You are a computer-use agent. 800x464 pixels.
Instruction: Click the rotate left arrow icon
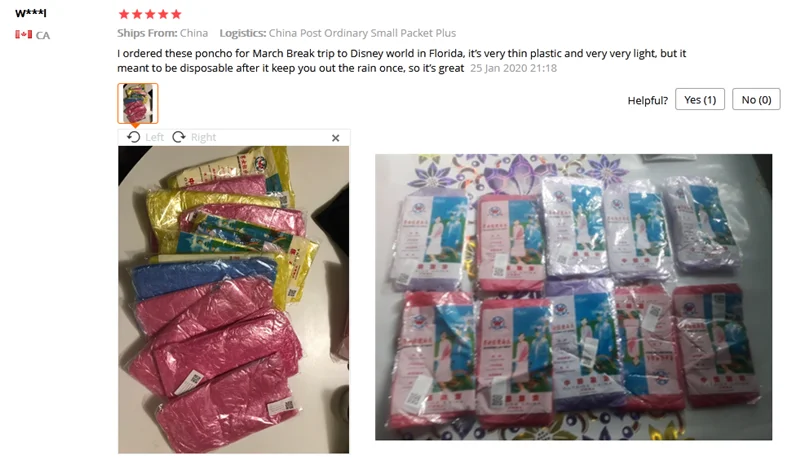click(134, 137)
